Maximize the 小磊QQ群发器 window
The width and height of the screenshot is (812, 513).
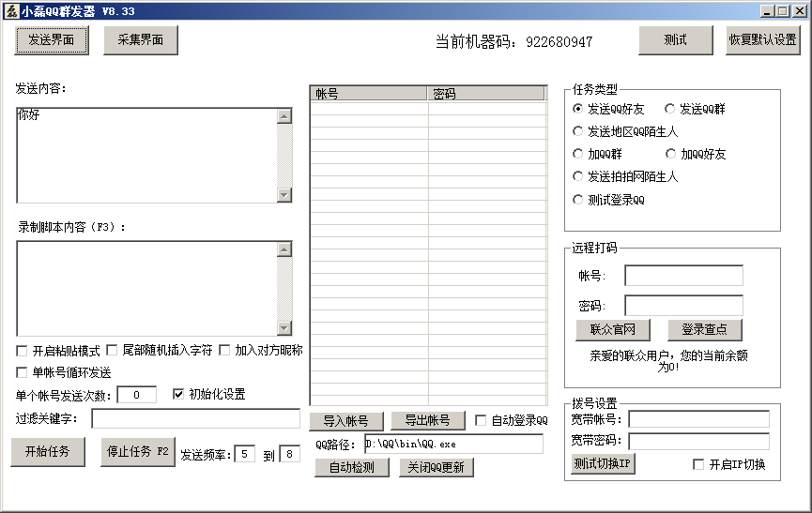783,11
